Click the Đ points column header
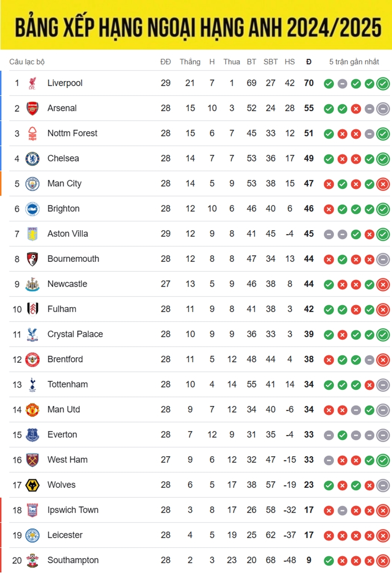392x574 pixels. pos(309,62)
